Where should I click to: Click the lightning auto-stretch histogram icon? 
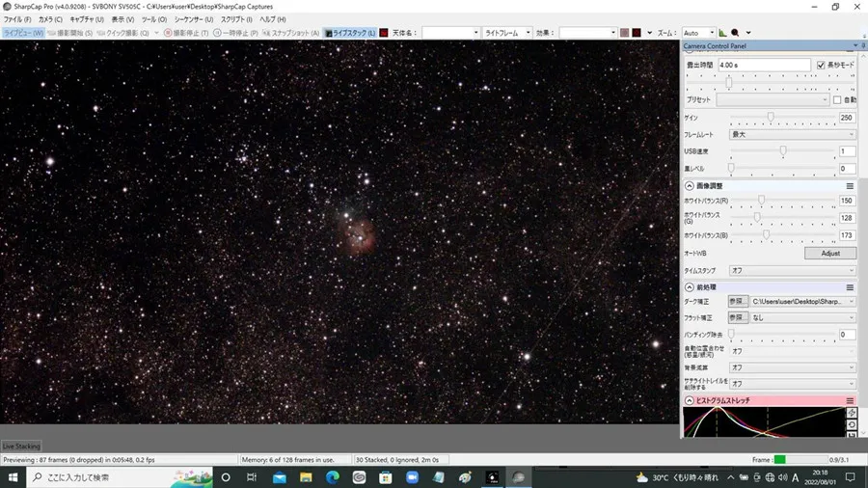[852, 413]
